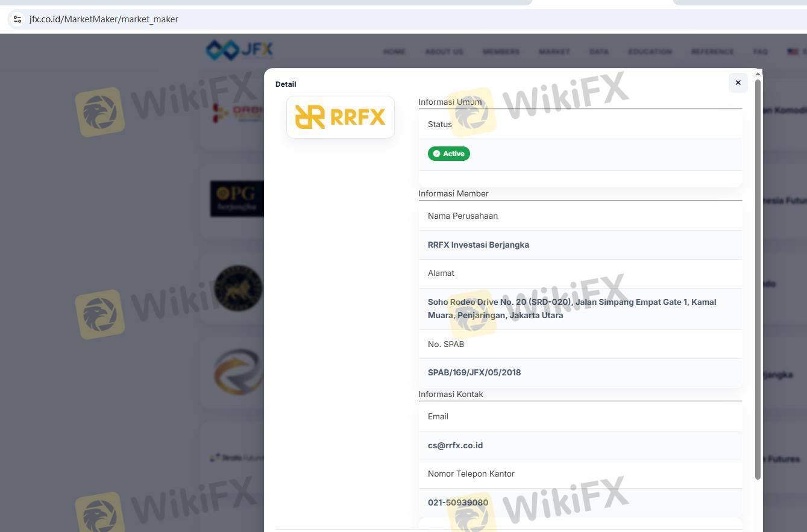Screen dimensions: 807x532
Task: Click the language flag icon in header
Action: click(x=793, y=52)
